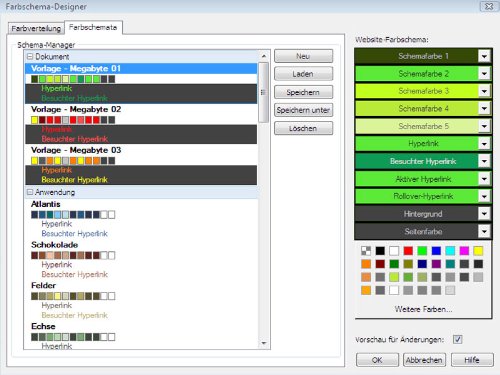Screen dimensions: 500x375
Task: Open help with the Hilfe button
Action: [x=472, y=360]
